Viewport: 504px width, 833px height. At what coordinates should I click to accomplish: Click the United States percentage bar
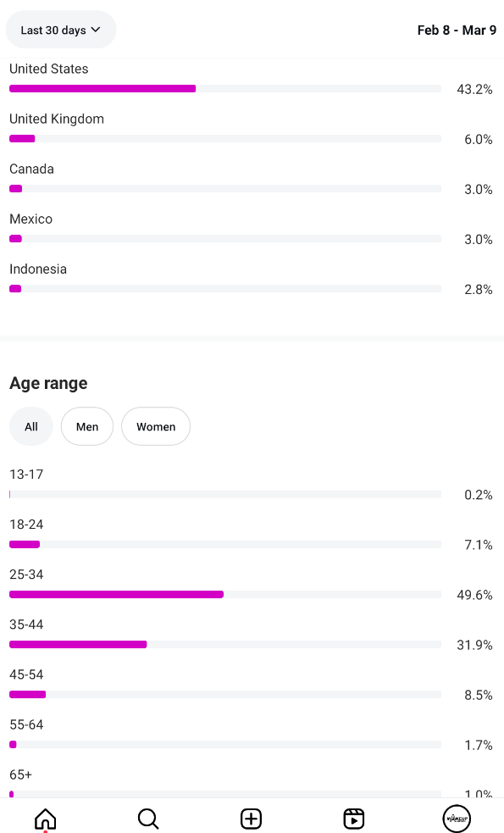coord(225,89)
